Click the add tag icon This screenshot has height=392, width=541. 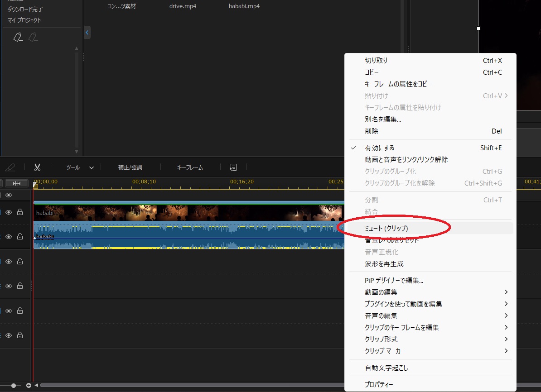pos(18,37)
